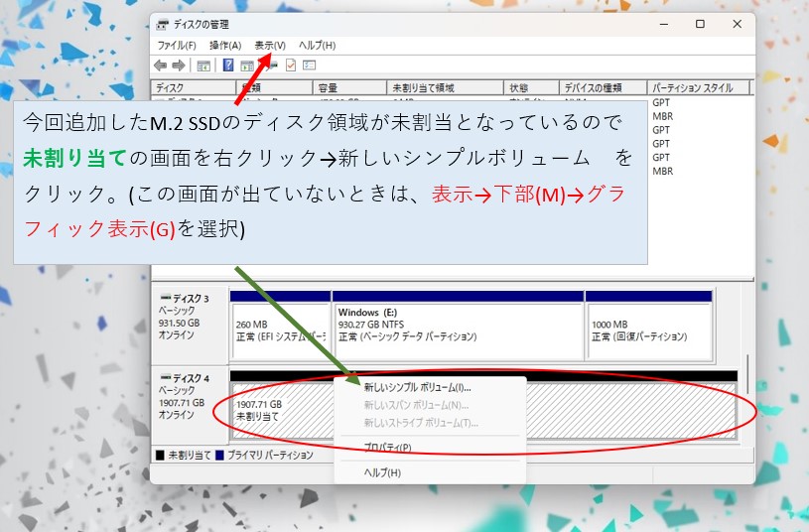Select the ディスク 4 label panel
Image resolution: width=809 pixels, height=532 pixels.
tap(189, 397)
